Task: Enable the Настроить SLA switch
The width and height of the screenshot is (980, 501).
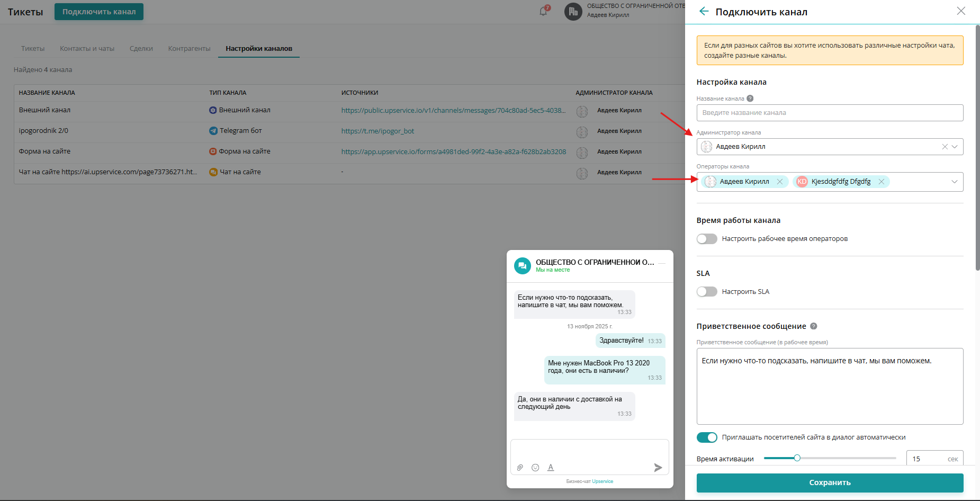Action: pos(707,292)
